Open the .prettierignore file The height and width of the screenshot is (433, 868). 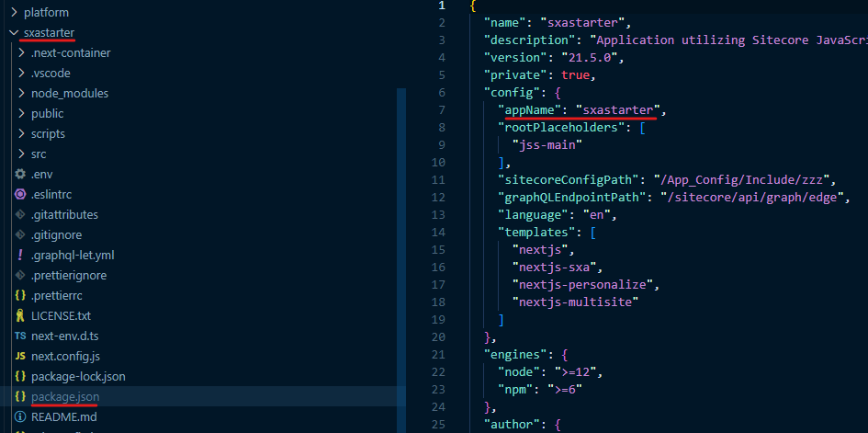point(69,275)
